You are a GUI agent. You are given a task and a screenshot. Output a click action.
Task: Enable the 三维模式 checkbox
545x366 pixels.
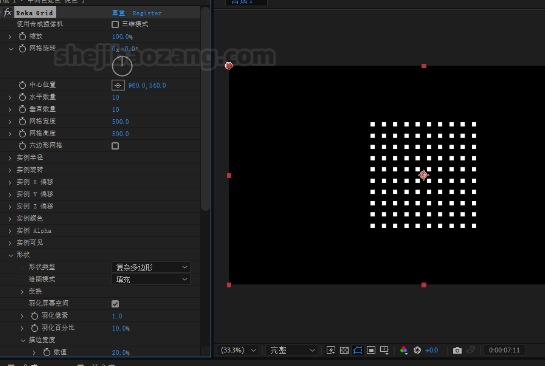[x=115, y=24]
